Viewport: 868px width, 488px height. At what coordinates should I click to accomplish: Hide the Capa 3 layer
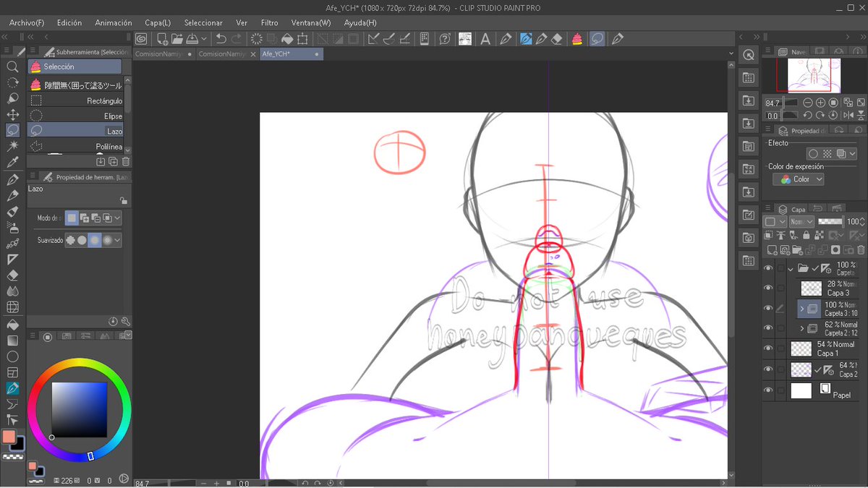pos(768,288)
